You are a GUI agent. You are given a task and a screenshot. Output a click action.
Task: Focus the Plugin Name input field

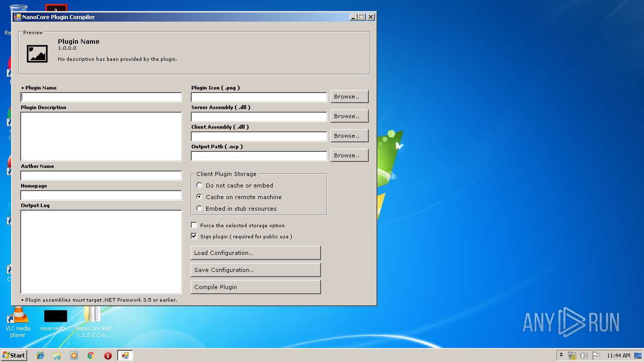point(101,97)
